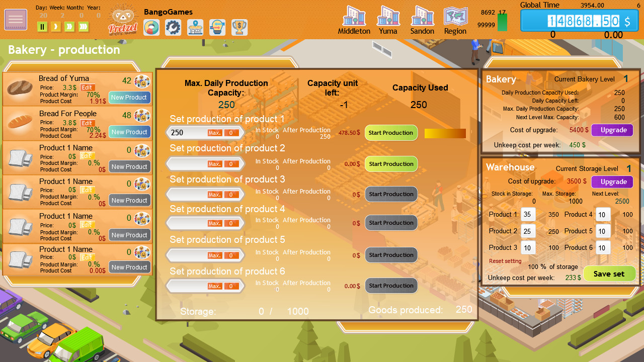Pause the game time
644x362 pixels.
[x=42, y=27]
